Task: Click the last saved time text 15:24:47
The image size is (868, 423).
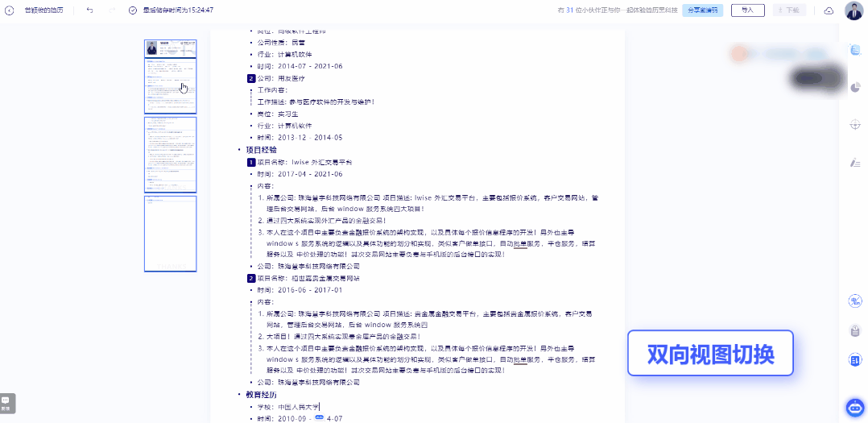Action: point(178,10)
